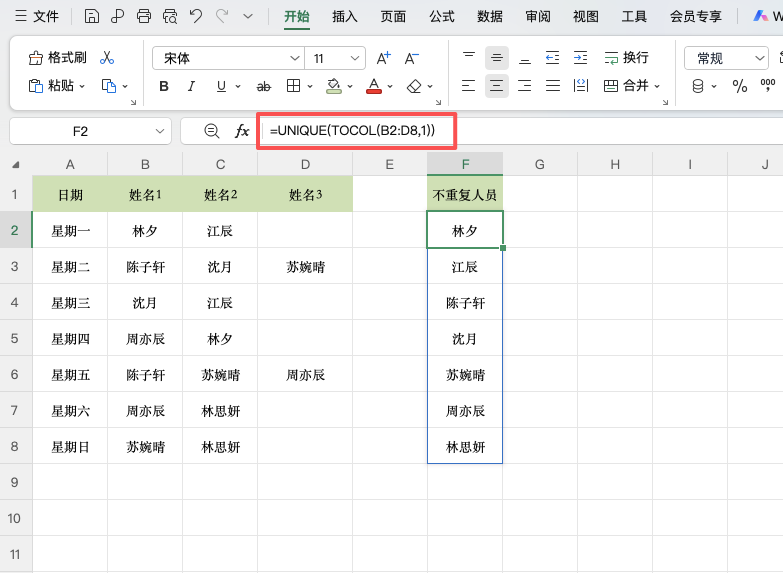The image size is (783, 573).
Task: Open the font name 宋体 dropdown
Action: [295, 58]
